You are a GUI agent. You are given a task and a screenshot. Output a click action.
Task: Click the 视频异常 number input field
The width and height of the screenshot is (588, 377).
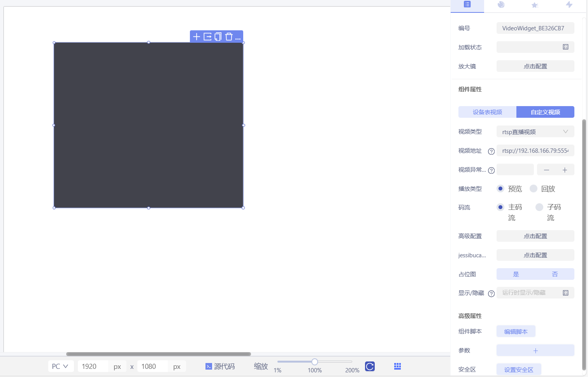pos(515,169)
